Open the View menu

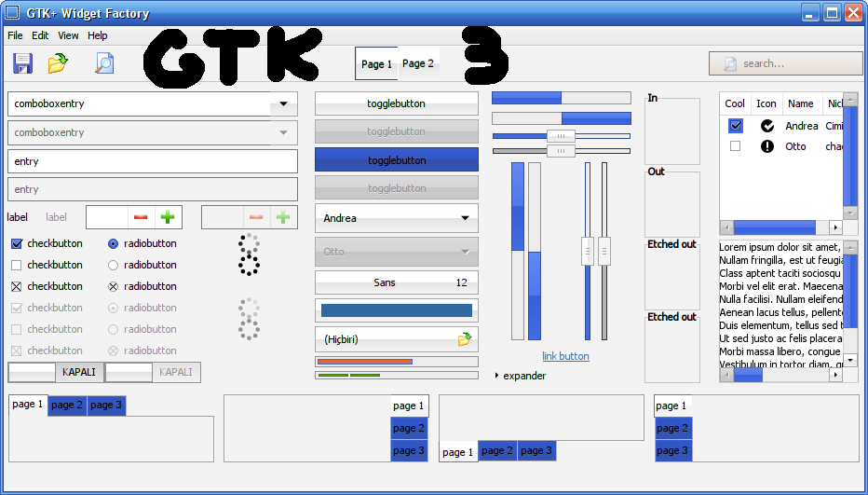tap(68, 35)
